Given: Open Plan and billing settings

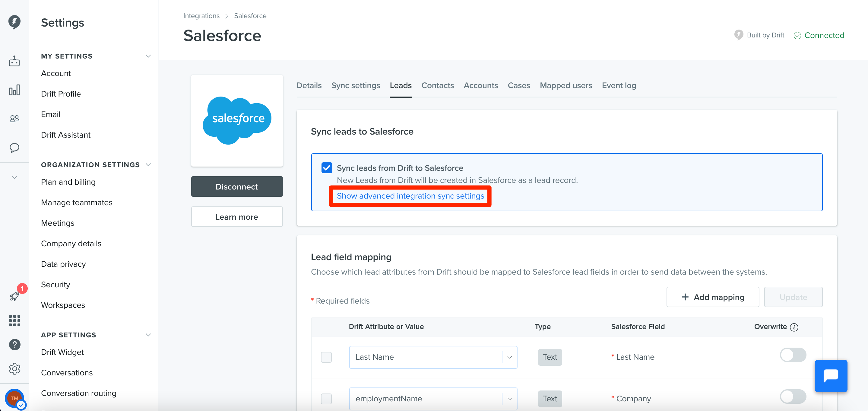Looking at the screenshot, I should 68,182.
